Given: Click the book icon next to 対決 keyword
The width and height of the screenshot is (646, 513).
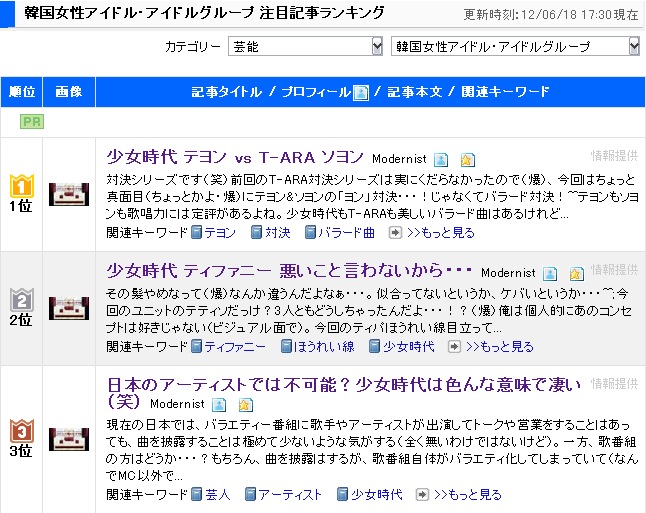Looking at the screenshot, I should pos(257,233).
